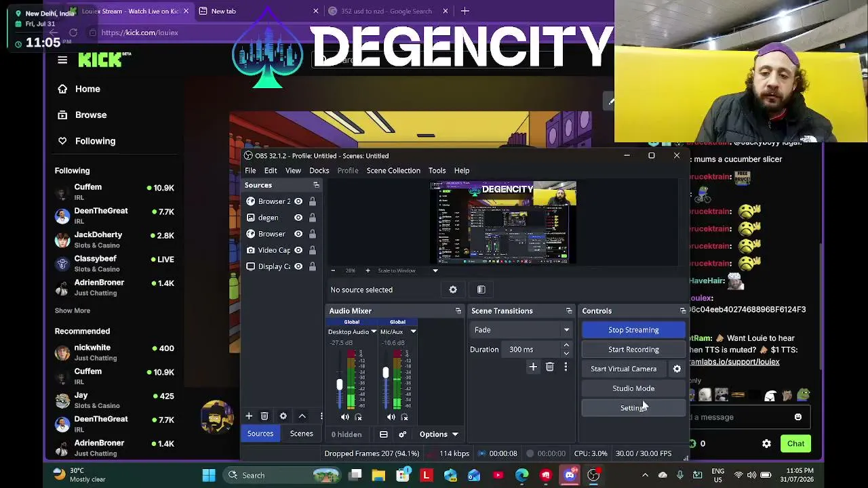868x488 pixels.
Task: Open Kick hamburger menu
Action: coord(62,60)
